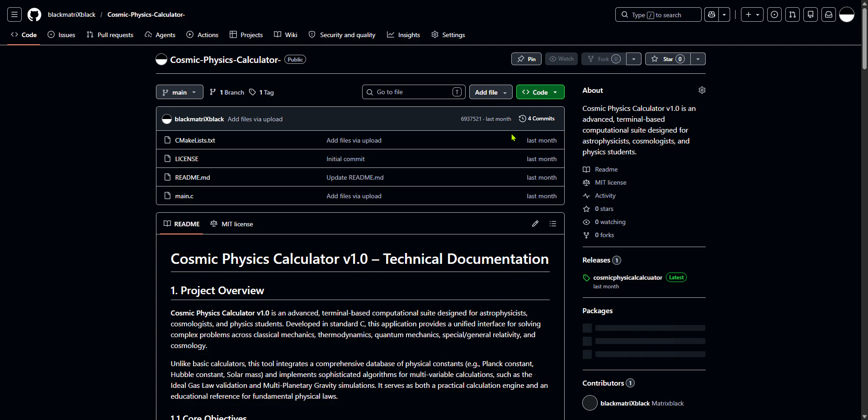The width and height of the screenshot is (868, 420).
Task: Open the Releases heading link
Action: (602, 260)
